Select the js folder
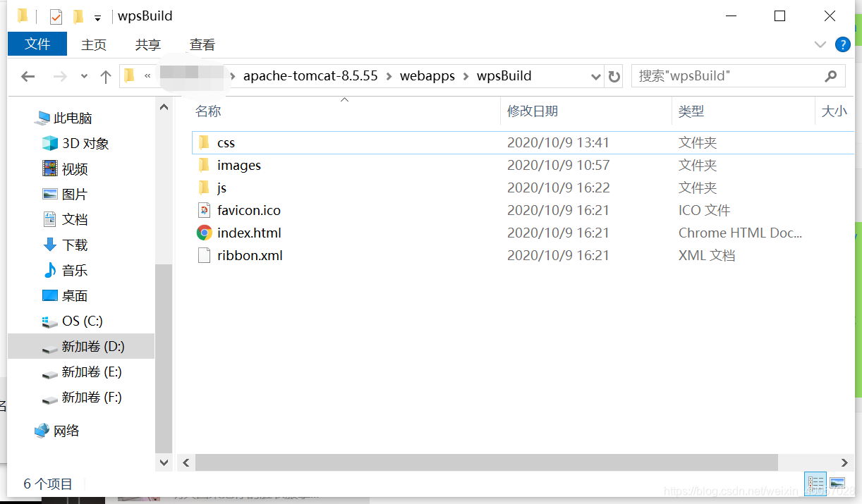The width and height of the screenshot is (862, 504). coord(221,188)
